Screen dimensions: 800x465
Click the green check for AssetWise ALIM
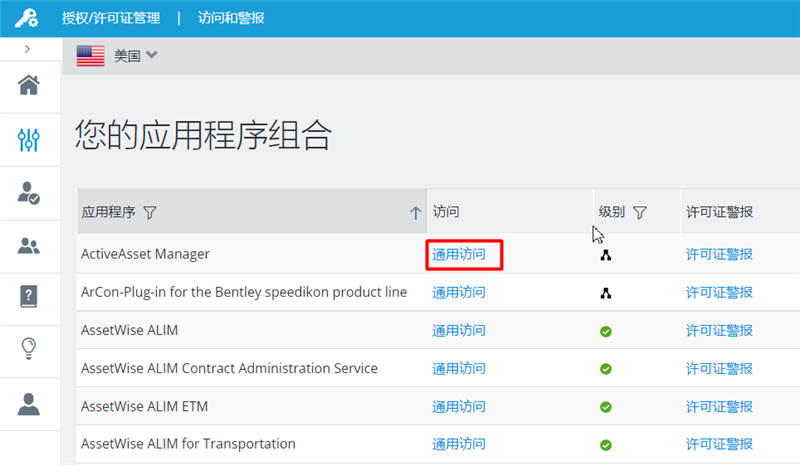[606, 331]
